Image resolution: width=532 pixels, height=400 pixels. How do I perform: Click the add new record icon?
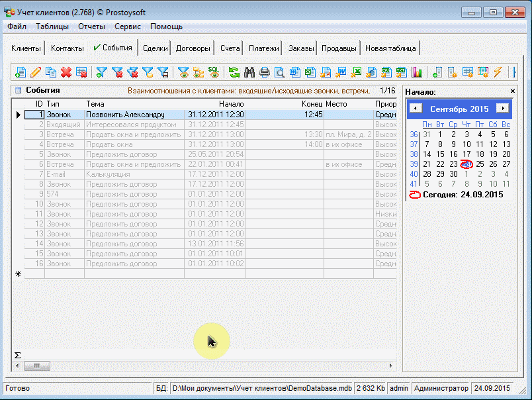coord(21,72)
